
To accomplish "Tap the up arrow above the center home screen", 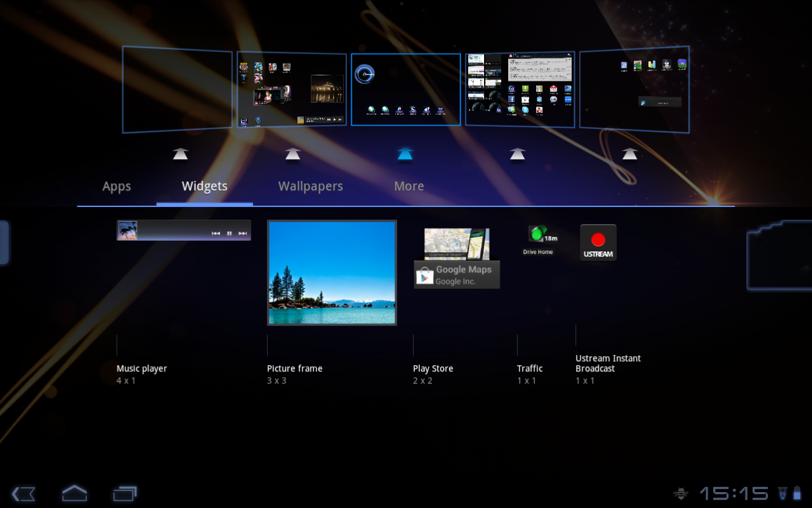I will pyautogui.click(x=405, y=153).
